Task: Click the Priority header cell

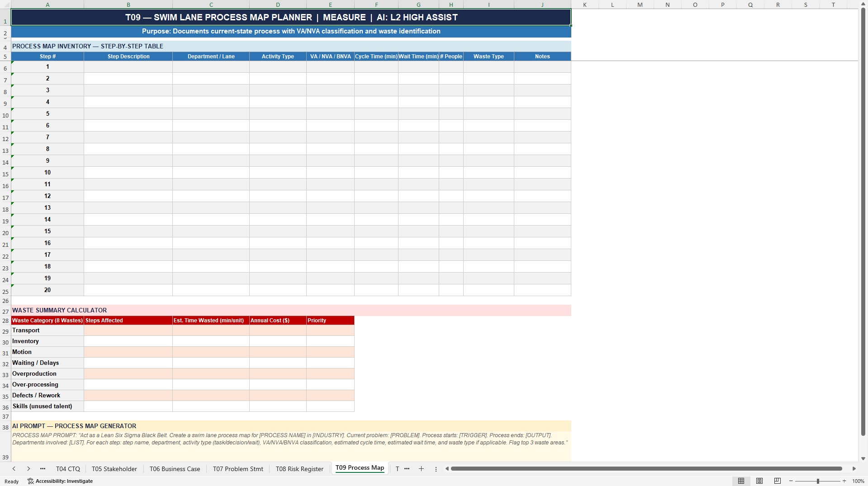Action: click(330, 321)
